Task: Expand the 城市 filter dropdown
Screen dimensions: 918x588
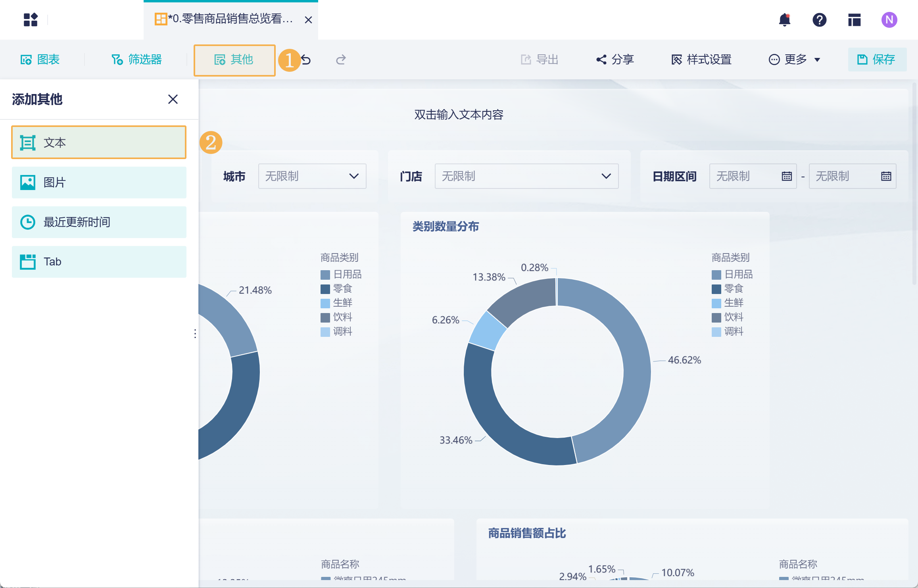Action: [312, 176]
